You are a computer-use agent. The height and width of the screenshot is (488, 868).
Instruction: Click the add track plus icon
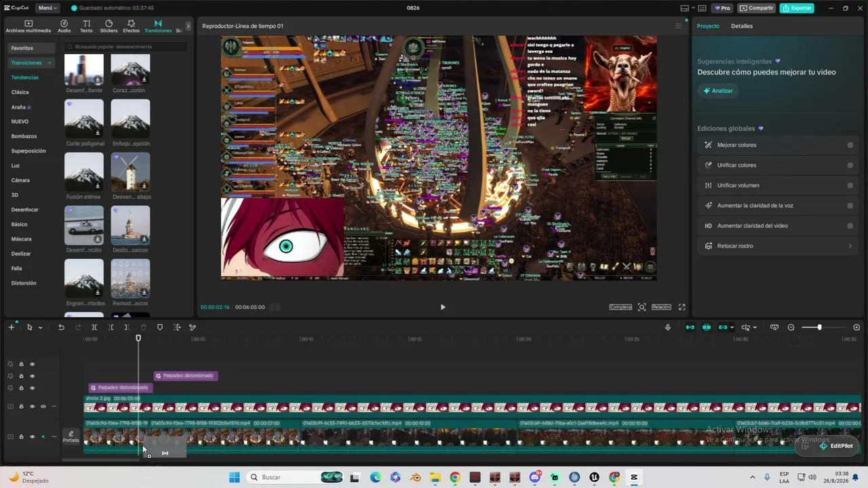[11, 327]
